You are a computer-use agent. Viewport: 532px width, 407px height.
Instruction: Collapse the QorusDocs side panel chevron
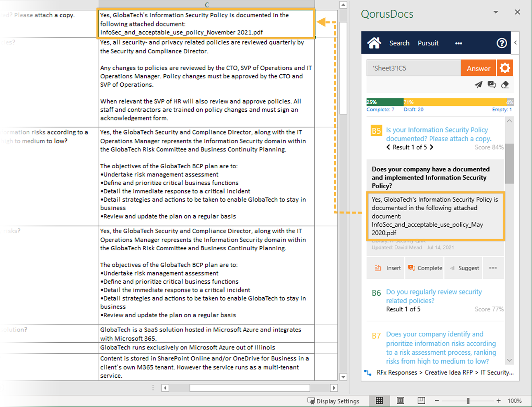[x=515, y=42]
